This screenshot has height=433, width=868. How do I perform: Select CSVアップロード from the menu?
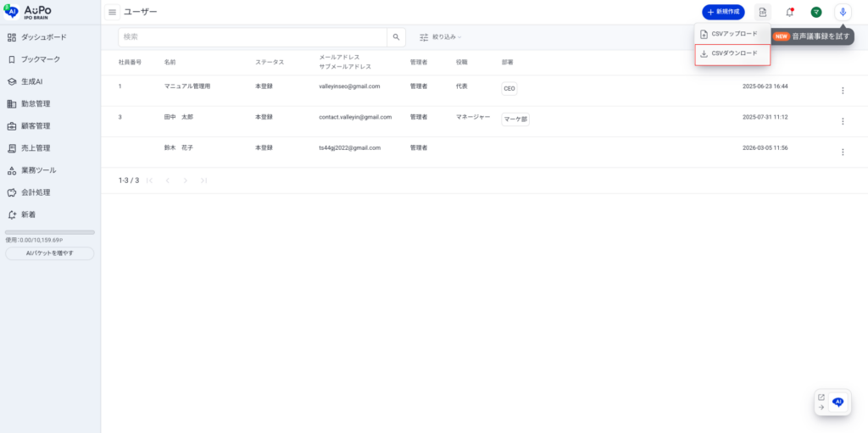(732, 34)
